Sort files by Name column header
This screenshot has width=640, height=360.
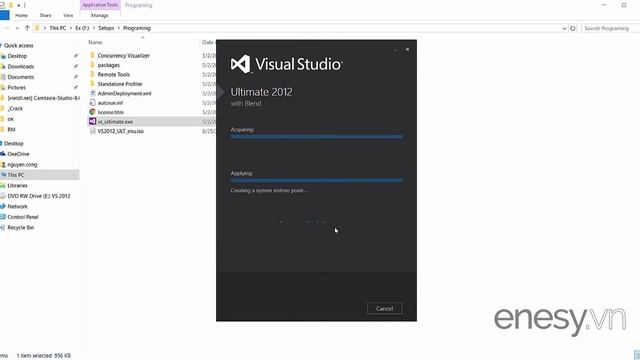point(96,42)
